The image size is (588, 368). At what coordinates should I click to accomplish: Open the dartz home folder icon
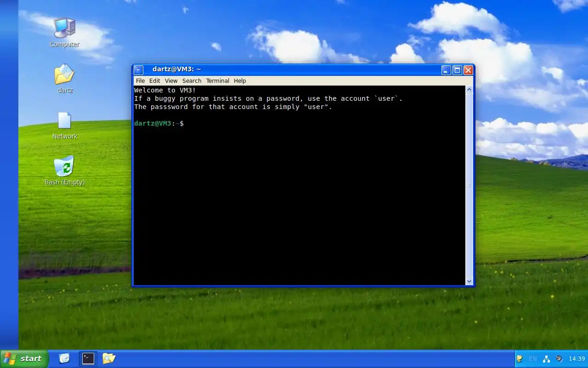pos(65,79)
